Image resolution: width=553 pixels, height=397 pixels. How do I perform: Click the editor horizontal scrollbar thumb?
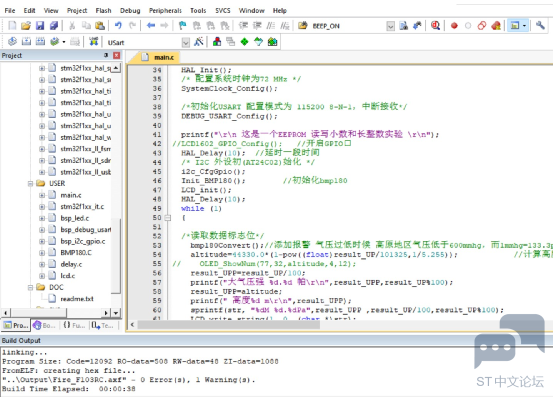[229, 325]
